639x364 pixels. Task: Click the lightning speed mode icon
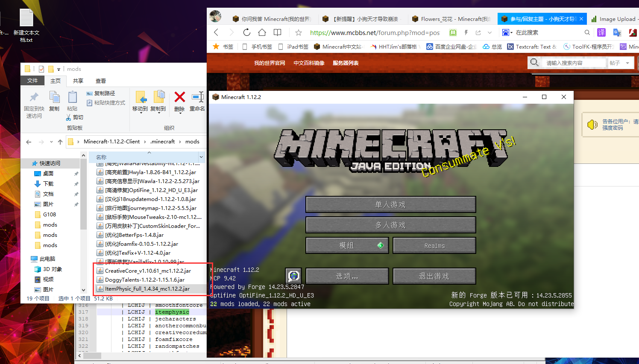(466, 32)
